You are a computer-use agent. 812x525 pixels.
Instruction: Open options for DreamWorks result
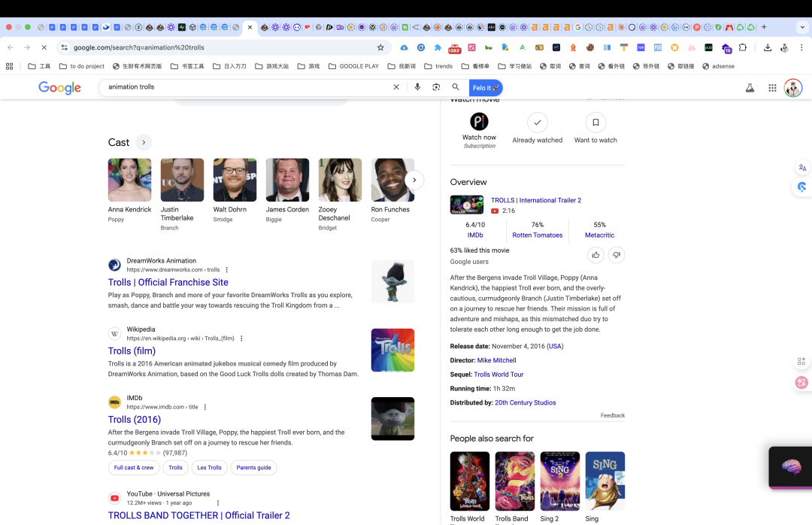tap(227, 269)
